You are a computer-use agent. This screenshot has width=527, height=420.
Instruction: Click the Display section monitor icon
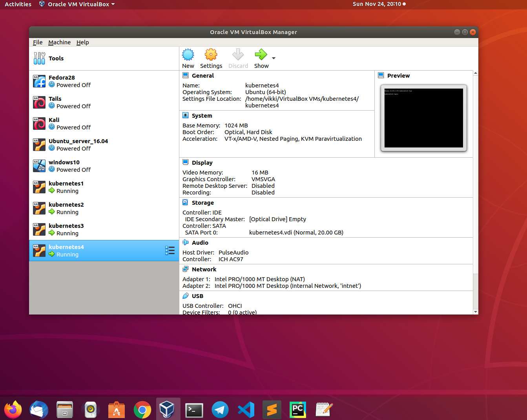(x=185, y=162)
